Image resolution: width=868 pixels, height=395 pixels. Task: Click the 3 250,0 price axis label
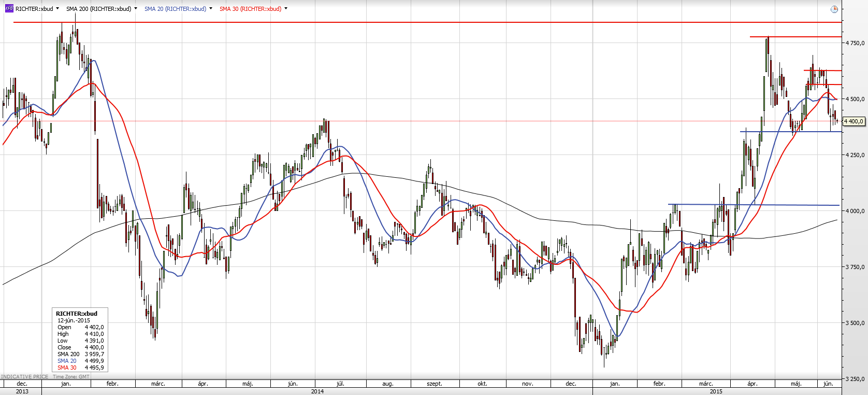pyautogui.click(x=855, y=379)
